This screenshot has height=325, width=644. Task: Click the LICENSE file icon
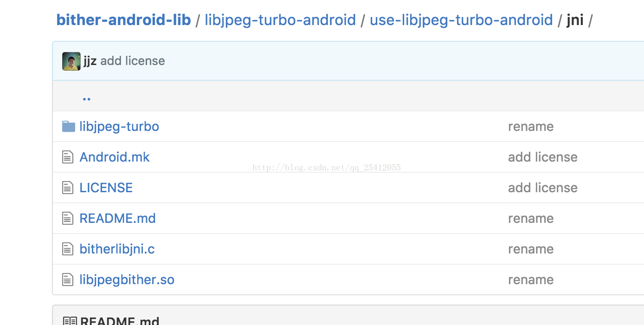click(68, 188)
